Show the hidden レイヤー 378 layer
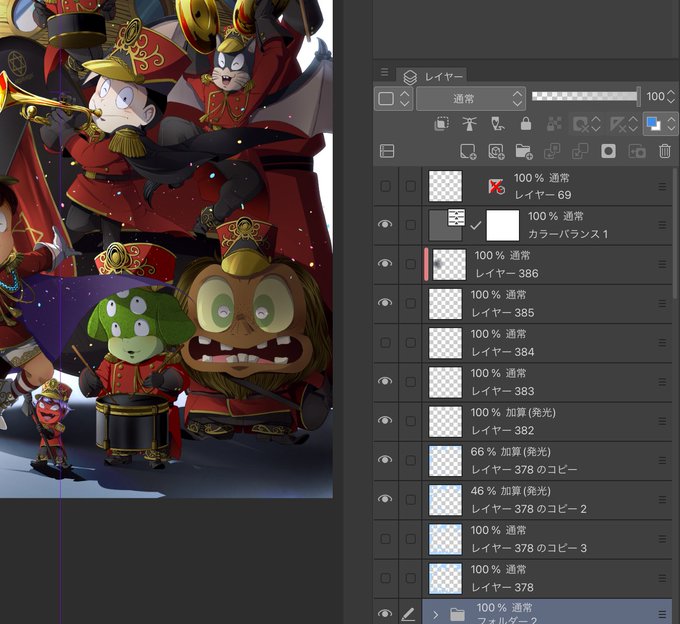The image size is (680, 624). (385, 578)
